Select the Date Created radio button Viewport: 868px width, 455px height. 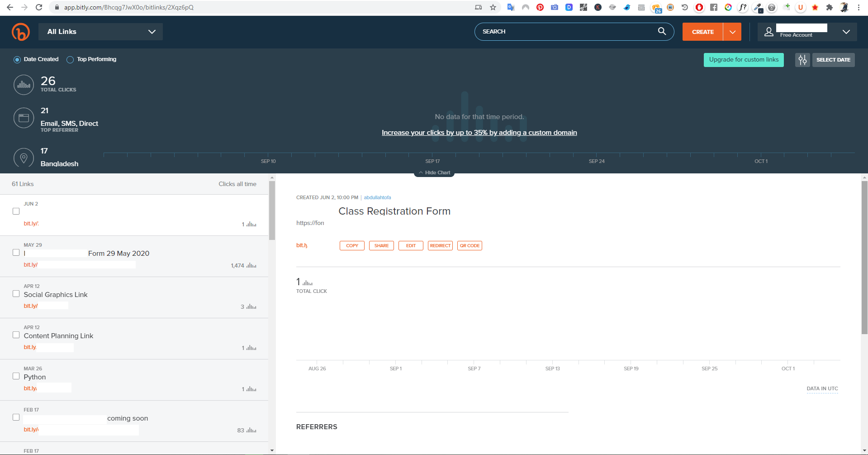(17, 59)
